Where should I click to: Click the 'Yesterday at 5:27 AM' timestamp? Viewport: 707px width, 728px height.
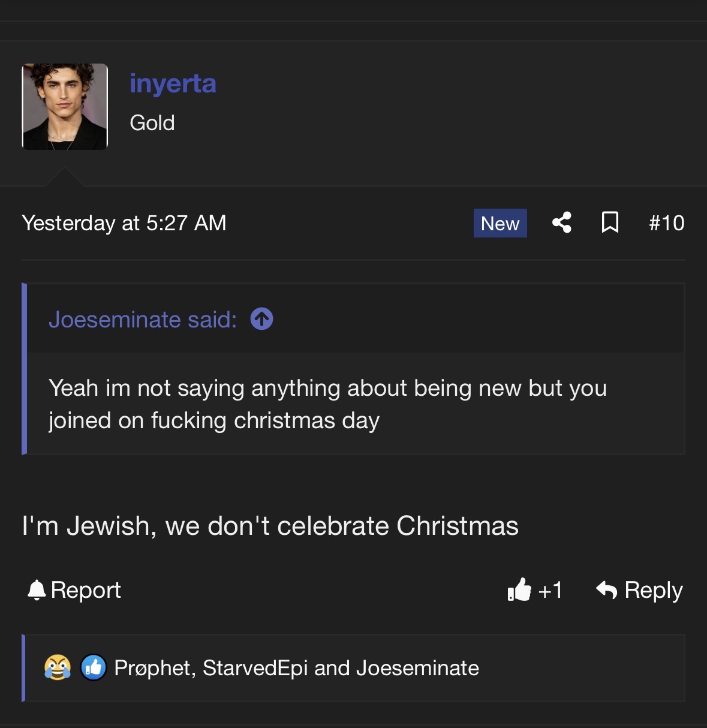[124, 223]
